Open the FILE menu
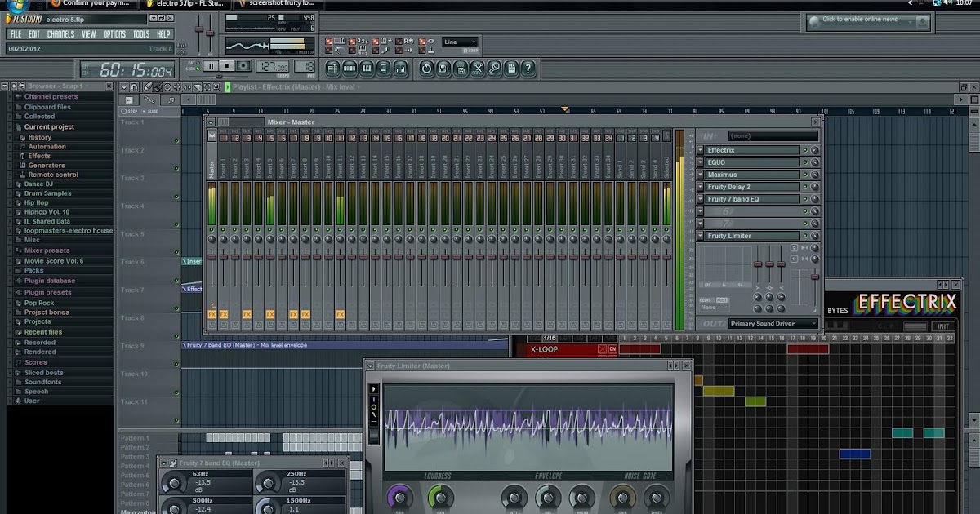Screen dimensions: 980x514 (x=16, y=34)
